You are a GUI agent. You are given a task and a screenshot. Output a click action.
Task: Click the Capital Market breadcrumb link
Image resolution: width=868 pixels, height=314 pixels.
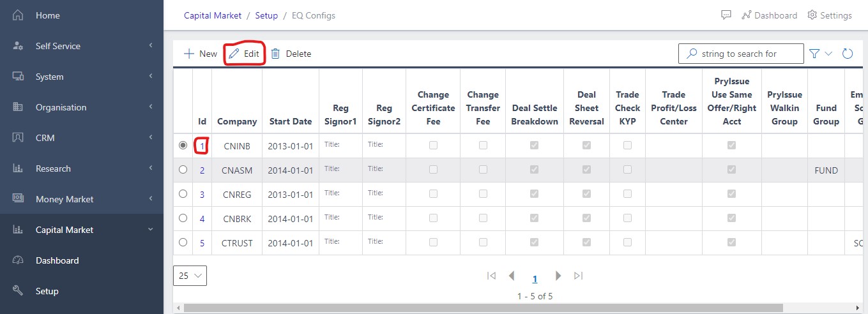pyautogui.click(x=213, y=15)
